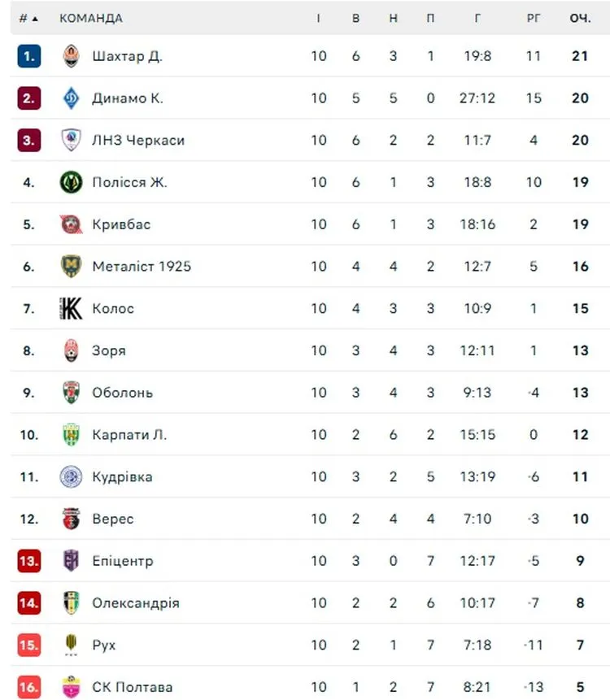The image size is (610, 700).
Task: Click the blue position 1 badge
Action: click(x=28, y=56)
